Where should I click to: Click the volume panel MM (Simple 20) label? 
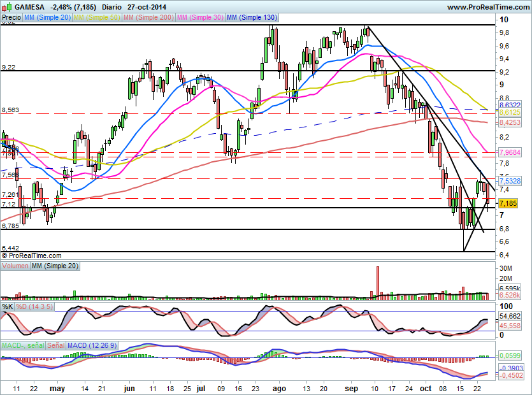pyautogui.click(x=55, y=266)
